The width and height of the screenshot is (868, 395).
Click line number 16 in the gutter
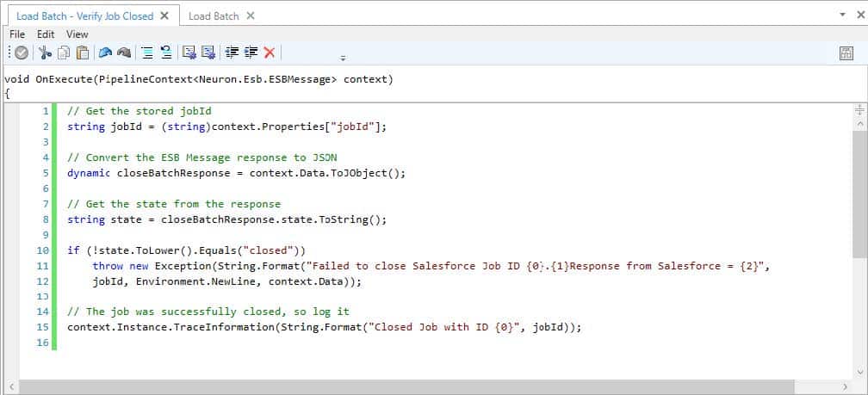[43, 343]
